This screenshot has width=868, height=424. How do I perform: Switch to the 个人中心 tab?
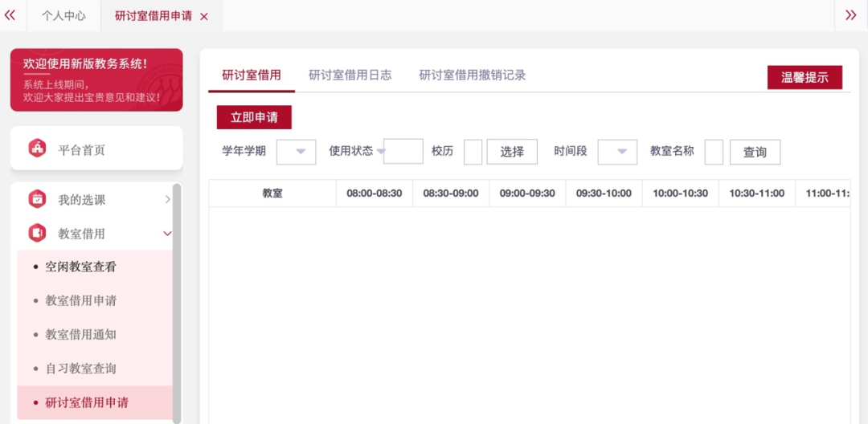[x=63, y=16]
